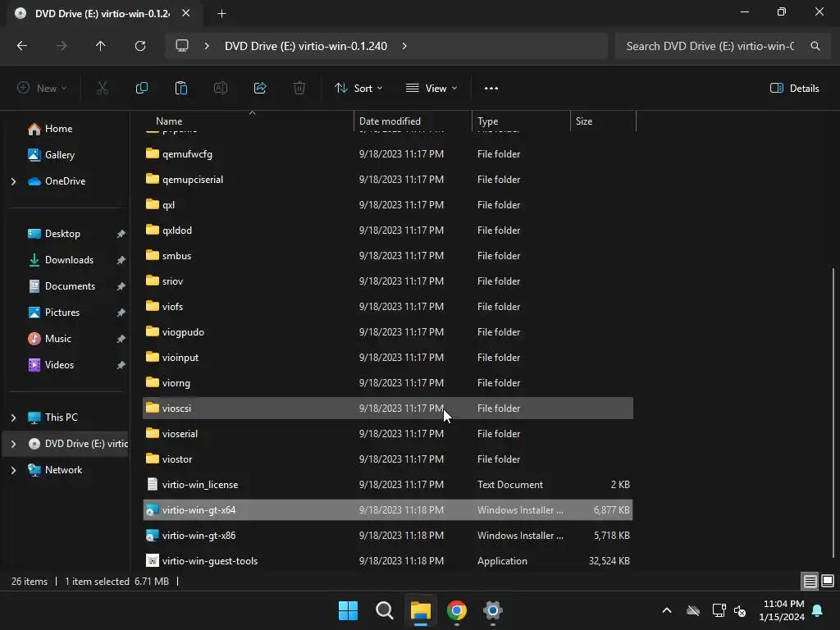Click the chevron before DVD Drive in address bar
The height and width of the screenshot is (630, 840).
coord(207,46)
